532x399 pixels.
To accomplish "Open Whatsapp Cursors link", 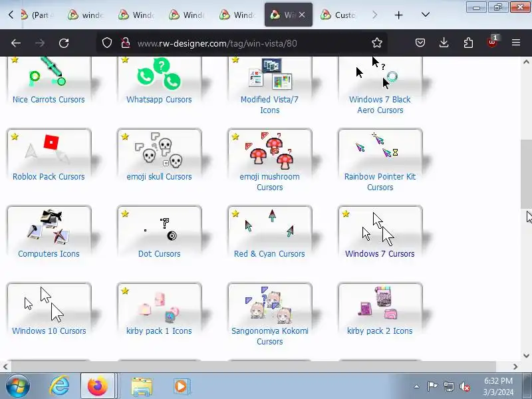I will tap(159, 99).
